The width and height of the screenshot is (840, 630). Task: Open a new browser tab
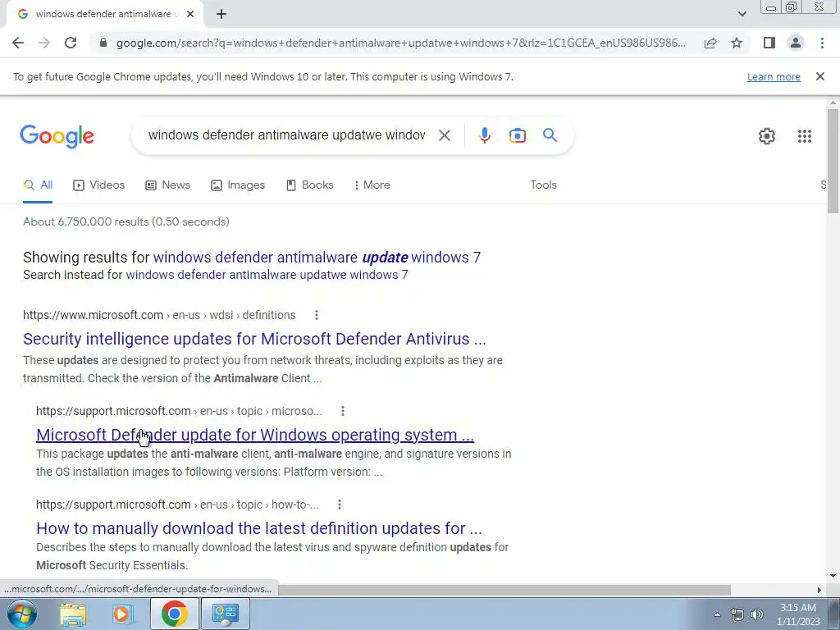[221, 14]
